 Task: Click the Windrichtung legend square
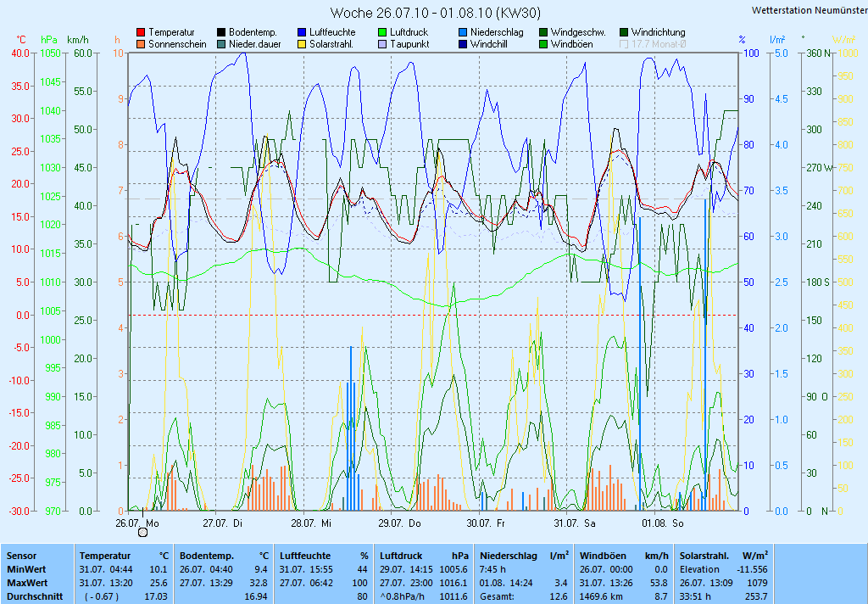click(x=624, y=32)
